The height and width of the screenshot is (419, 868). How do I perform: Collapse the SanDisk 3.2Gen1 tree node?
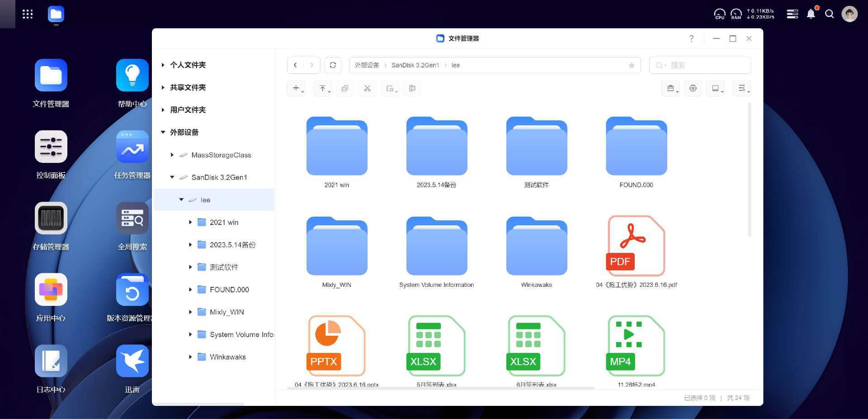point(172,177)
